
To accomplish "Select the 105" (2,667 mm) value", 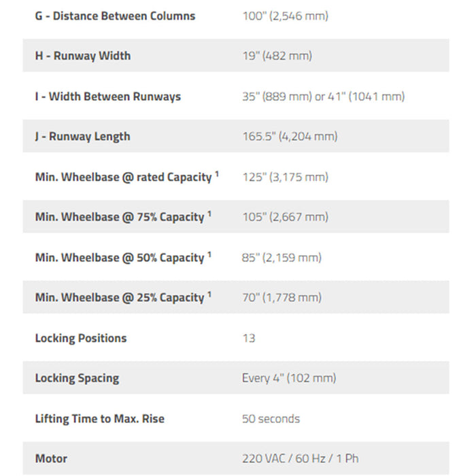I will [x=286, y=217].
